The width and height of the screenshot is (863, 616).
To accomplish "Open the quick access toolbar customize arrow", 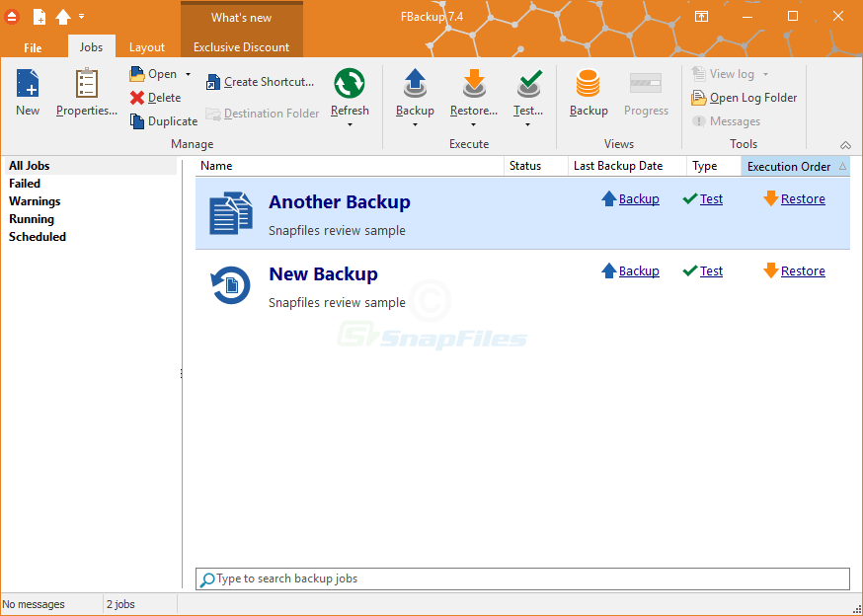I will (x=81, y=17).
